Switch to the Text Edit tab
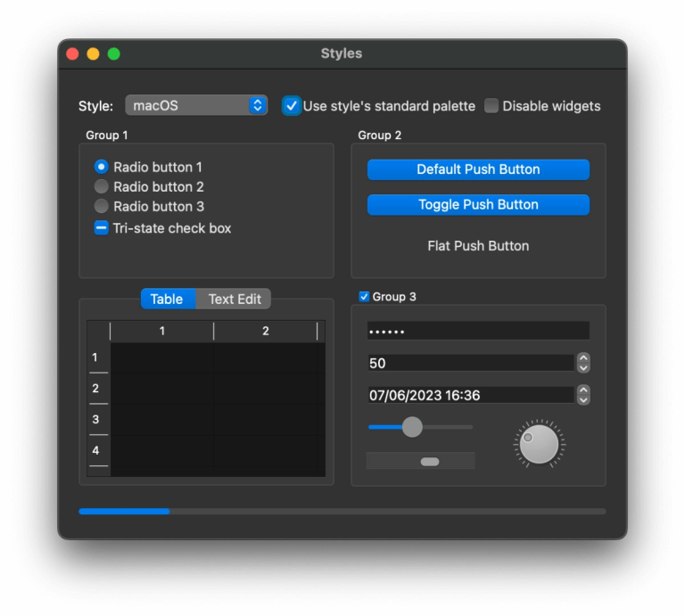The width and height of the screenshot is (685, 616). click(x=234, y=299)
